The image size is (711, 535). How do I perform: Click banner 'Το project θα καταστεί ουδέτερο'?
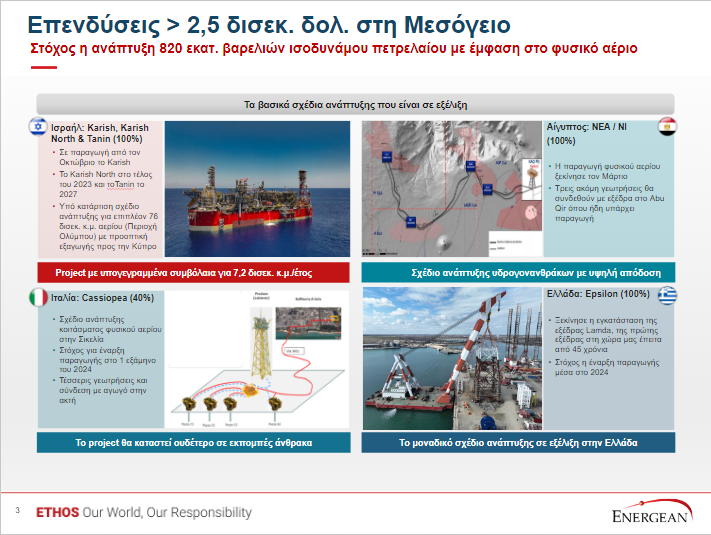194,443
